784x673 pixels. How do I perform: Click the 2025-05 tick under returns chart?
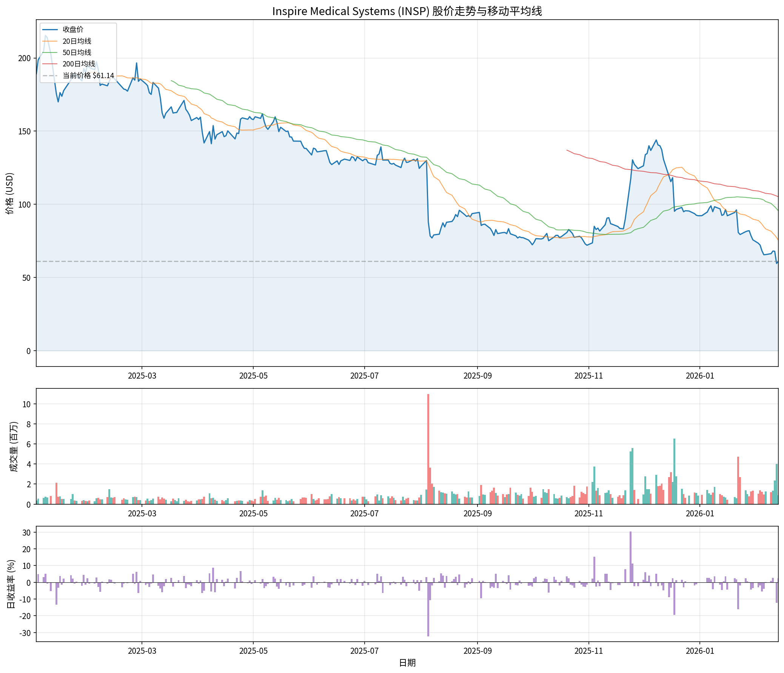click(x=253, y=651)
